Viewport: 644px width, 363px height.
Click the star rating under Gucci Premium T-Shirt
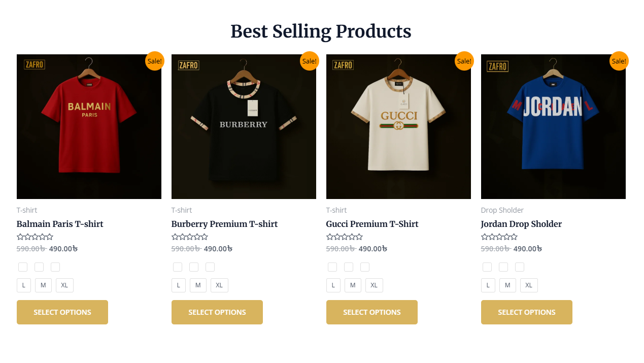coord(345,237)
